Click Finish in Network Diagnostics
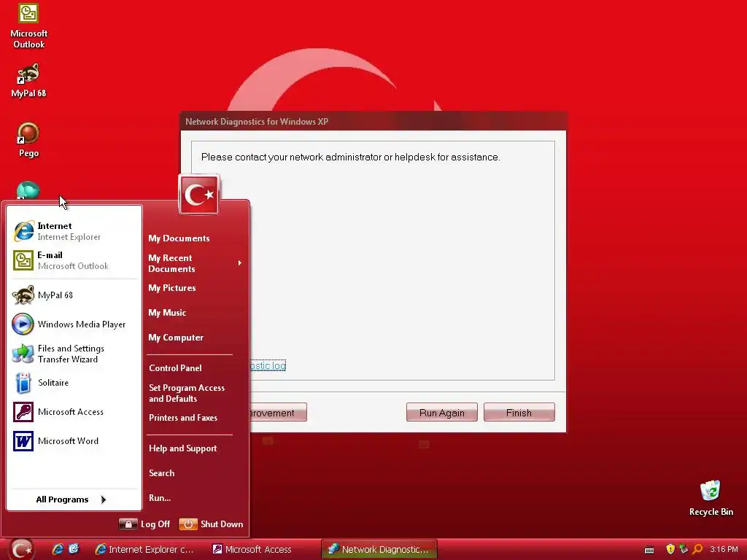The height and width of the screenshot is (560, 747). coord(519,413)
